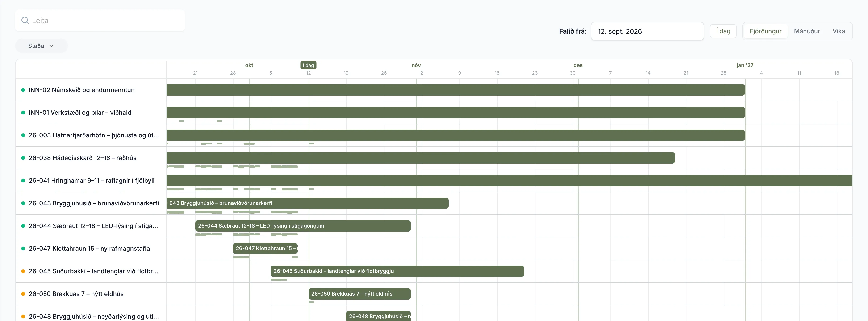Image resolution: width=868 pixels, height=321 pixels.
Task: Click the des month header
Action: pos(578,65)
